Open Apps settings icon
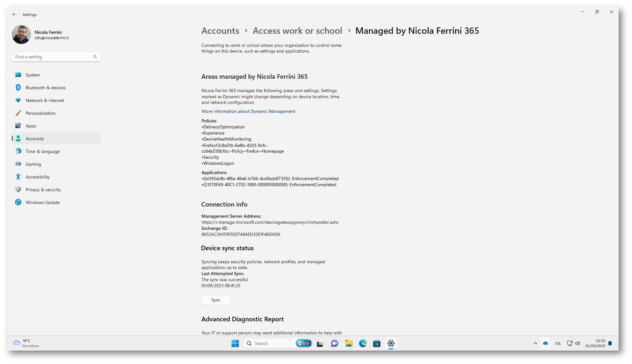632x364 pixels. pyautogui.click(x=18, y=126)
